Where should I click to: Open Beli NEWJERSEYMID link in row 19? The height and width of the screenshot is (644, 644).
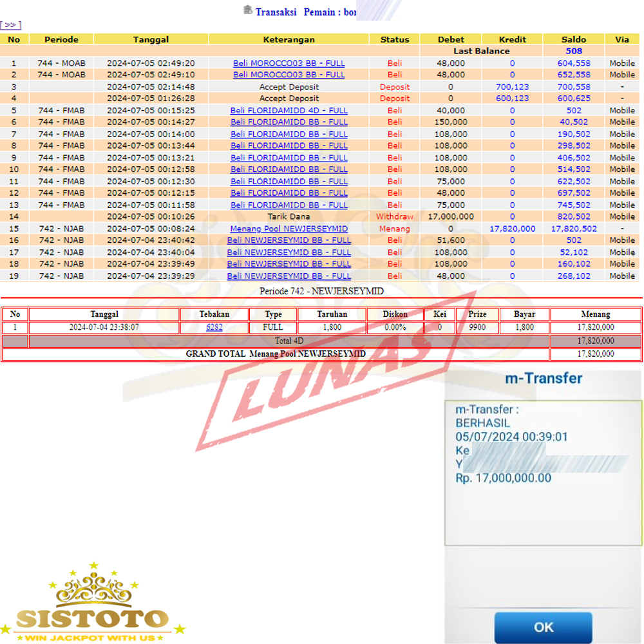click(289, 276)
